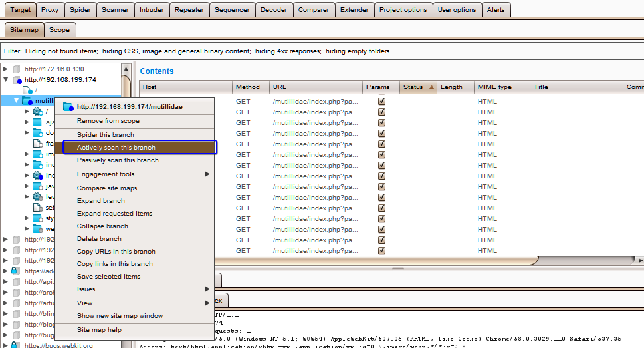
Task: Click the folder icon next to 'do'
Action: pos(38,133)
